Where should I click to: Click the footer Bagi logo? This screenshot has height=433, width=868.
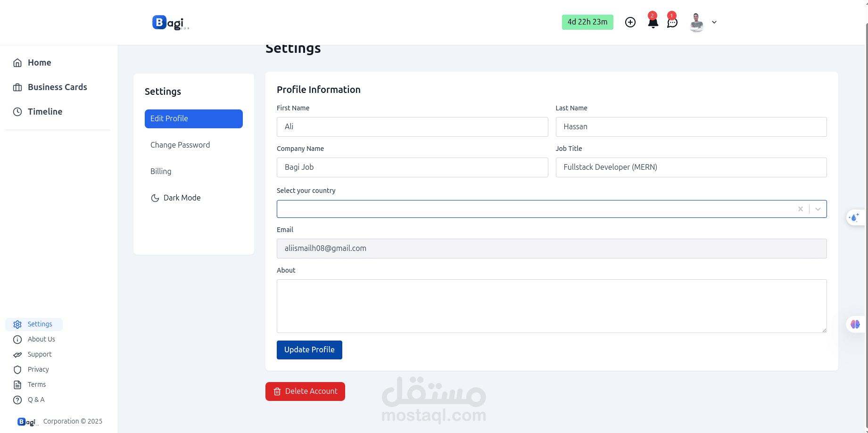tap(27, 422)
